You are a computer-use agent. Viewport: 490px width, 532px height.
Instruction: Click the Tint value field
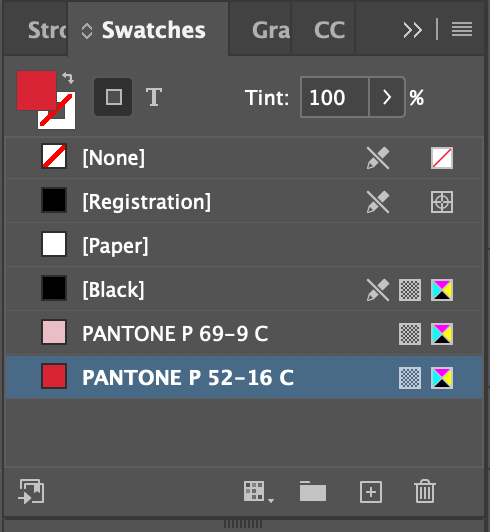click(334, 97)
